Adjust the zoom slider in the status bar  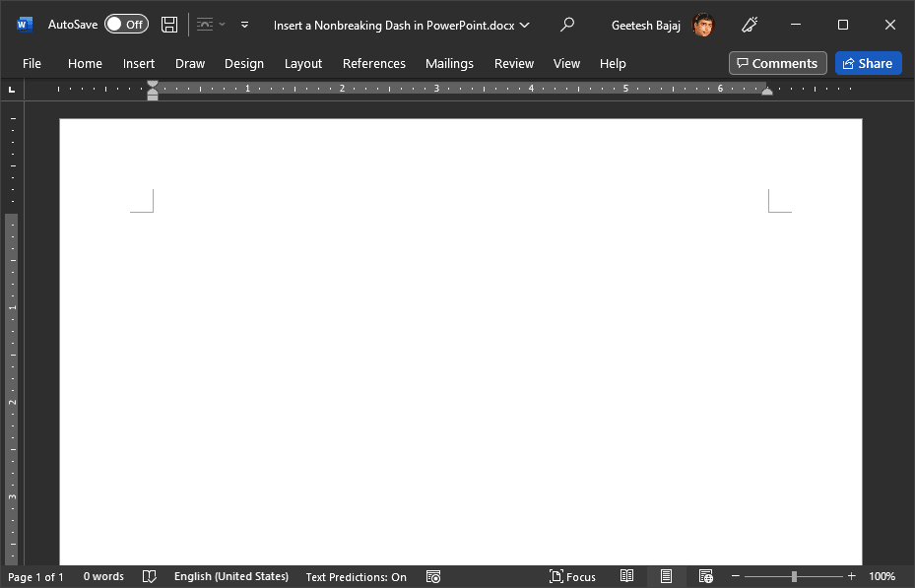(794, 576)
